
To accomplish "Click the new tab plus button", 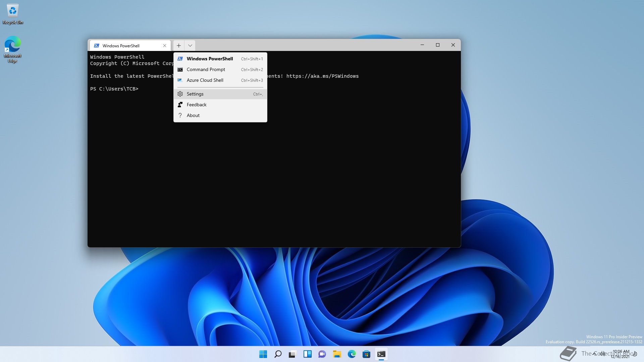I will point(179,46).
